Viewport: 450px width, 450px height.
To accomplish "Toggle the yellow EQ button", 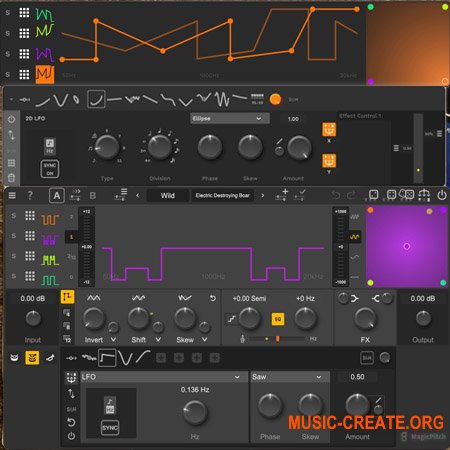I will pyautogui.click(x=278, y=319).
